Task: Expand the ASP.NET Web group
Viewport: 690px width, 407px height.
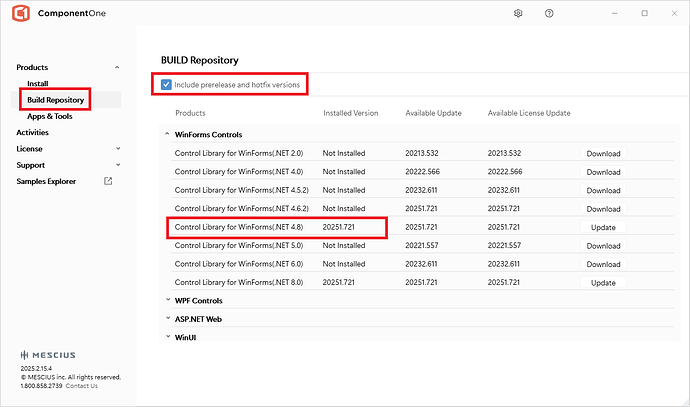Action: [x=166, y=319]
